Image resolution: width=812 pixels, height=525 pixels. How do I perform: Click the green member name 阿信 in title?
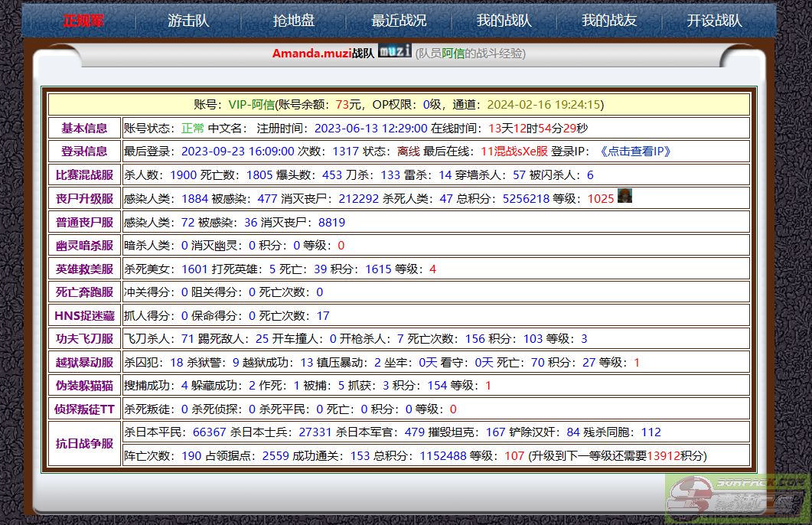(453, 54)
